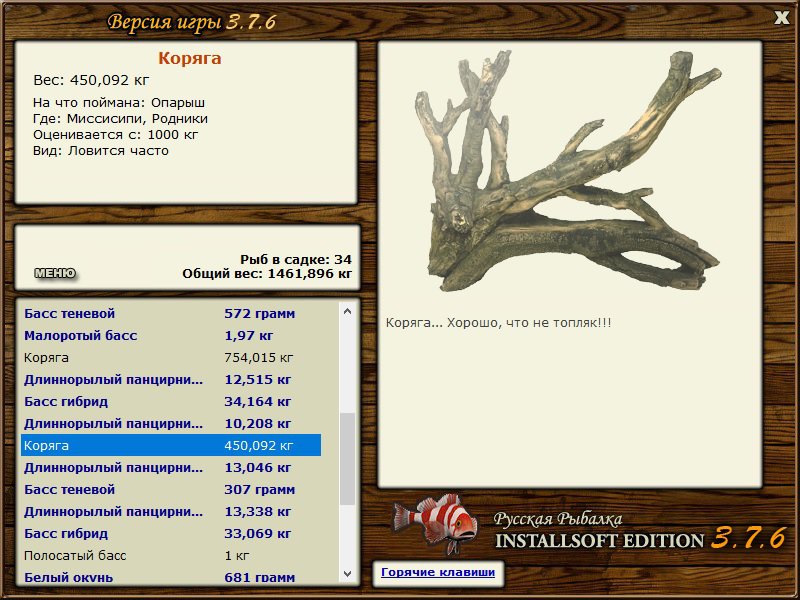Select Басс гибрид 33,069 кг row
This screenshot has width=800, height=600.
(171, 533)
